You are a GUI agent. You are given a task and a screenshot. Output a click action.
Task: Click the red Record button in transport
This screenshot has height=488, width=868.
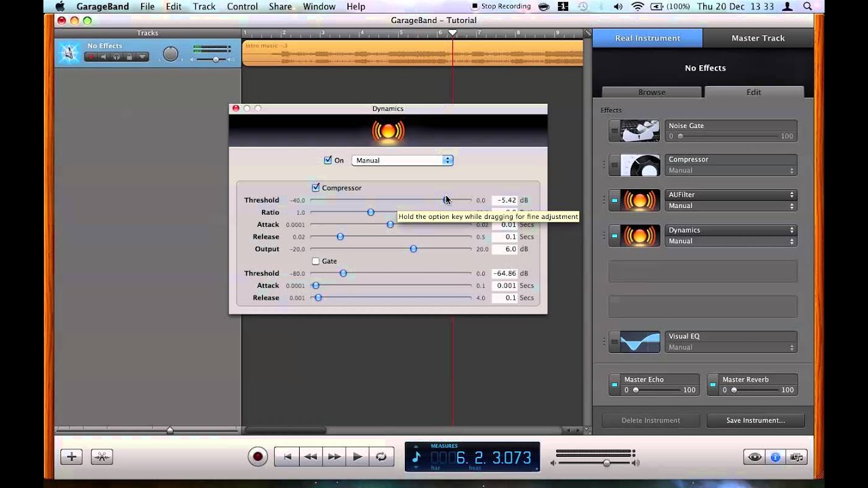pyautogui.click(x=258, y=457)
